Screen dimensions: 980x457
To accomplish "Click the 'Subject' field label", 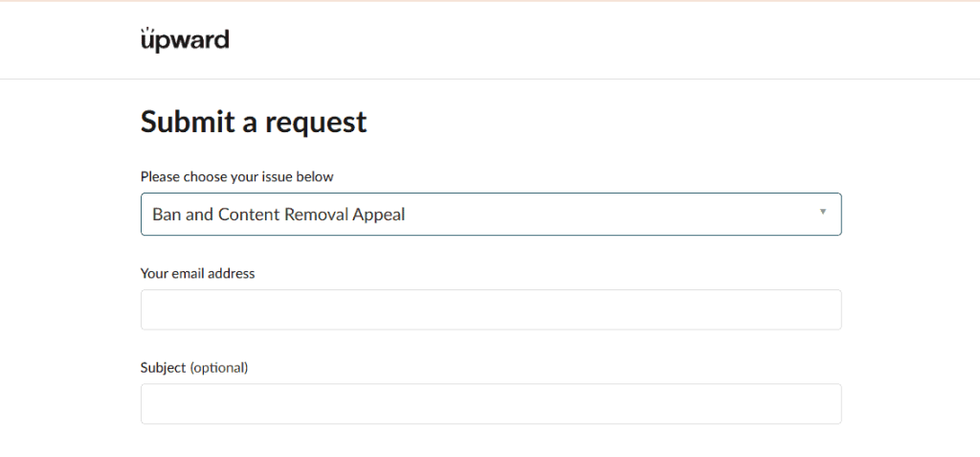I will coord(163,368).
